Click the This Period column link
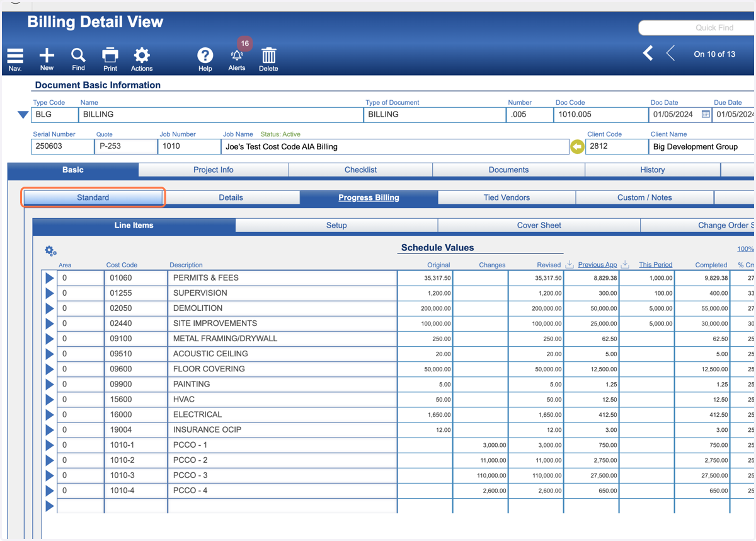Image resolution: width=756 pixels, height=541 pixels. click(x=655, y=265)
